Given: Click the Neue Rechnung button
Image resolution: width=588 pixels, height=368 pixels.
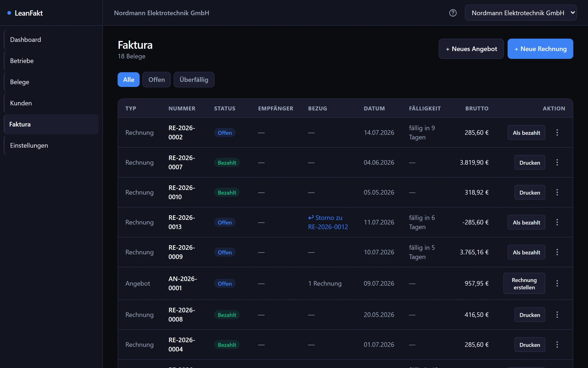Looking at the screenshot, I should tap(540, 49).
